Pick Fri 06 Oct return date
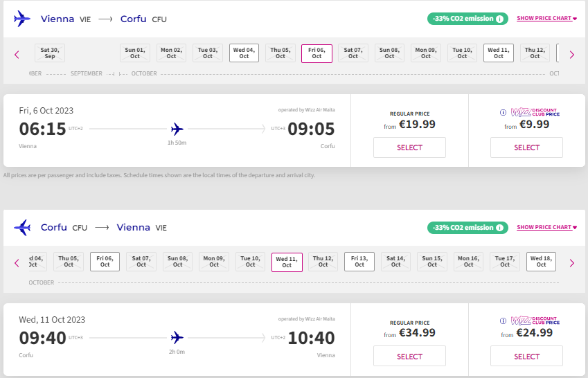 click(x=105, y=262)
